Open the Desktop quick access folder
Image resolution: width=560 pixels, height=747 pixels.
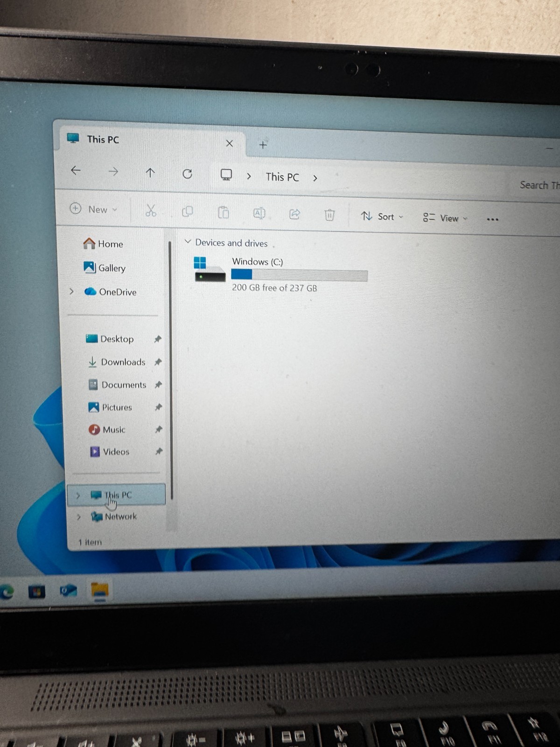[x=110, y=339]
